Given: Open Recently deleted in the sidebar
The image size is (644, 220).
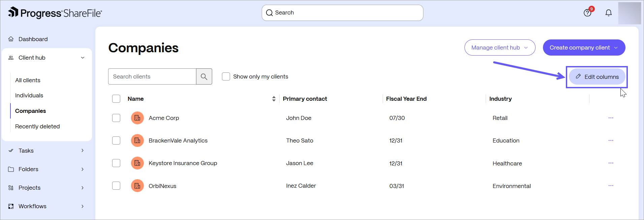Looking at the screenshot, I should (x=37, y=126).
